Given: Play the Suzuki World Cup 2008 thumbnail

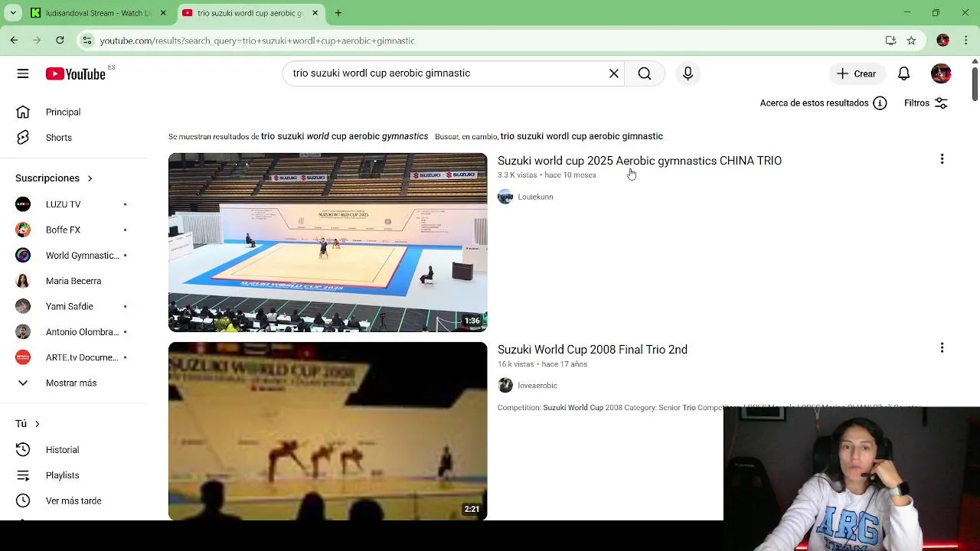Looking at the screenshot, I should click(x=328, y=431).
